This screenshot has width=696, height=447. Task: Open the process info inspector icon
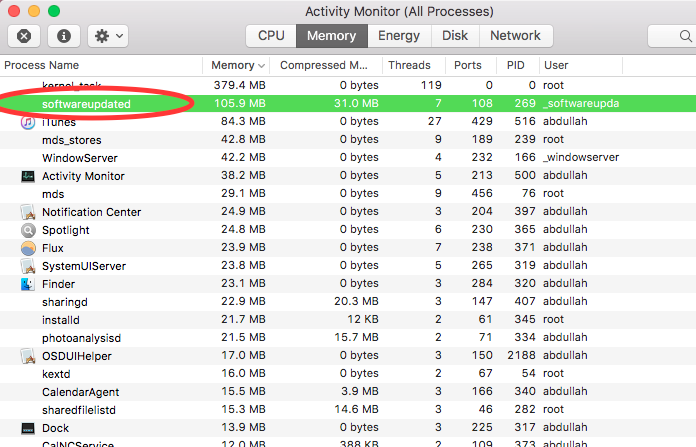coord(64,36)
